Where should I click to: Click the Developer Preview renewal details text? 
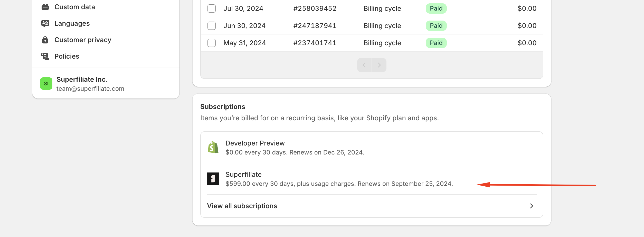point(295,152)
